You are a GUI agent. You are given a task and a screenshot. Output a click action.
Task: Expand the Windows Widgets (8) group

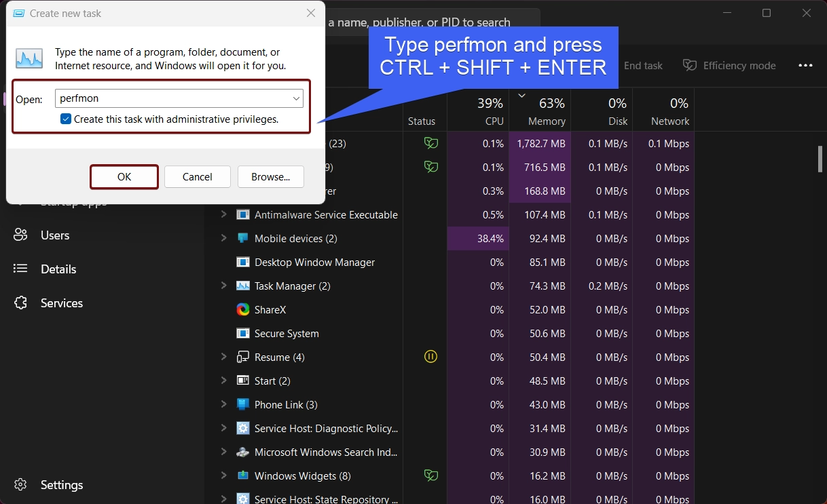(223, 476)
